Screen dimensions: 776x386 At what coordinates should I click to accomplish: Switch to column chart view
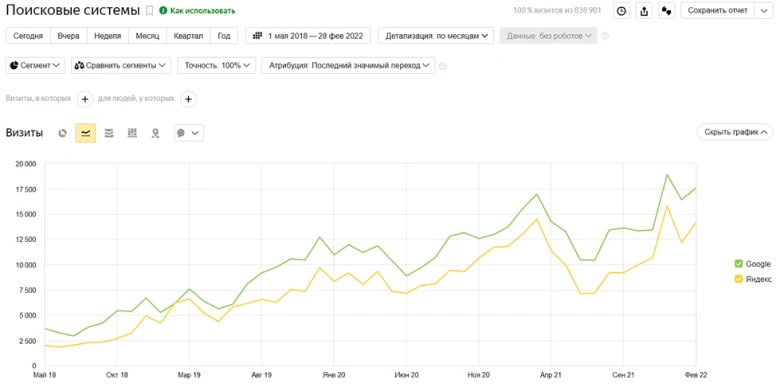pyautogui.click(x=132, y=133)
